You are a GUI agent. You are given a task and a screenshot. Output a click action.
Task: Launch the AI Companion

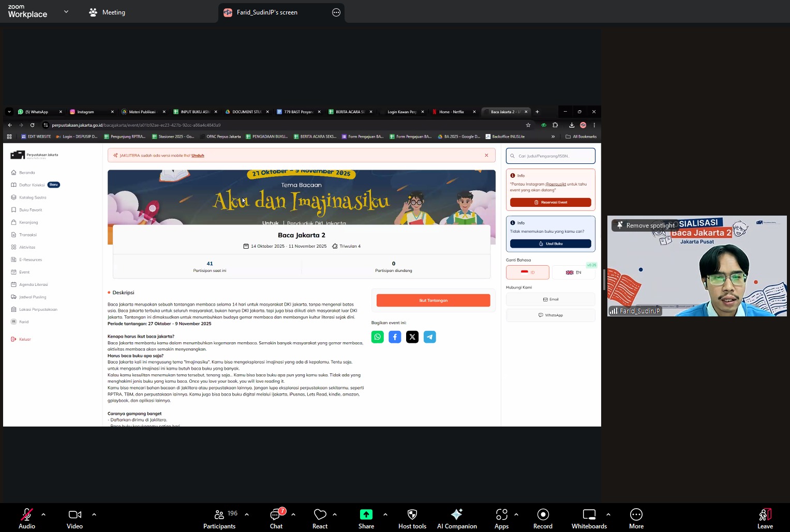tap(456, 519)
